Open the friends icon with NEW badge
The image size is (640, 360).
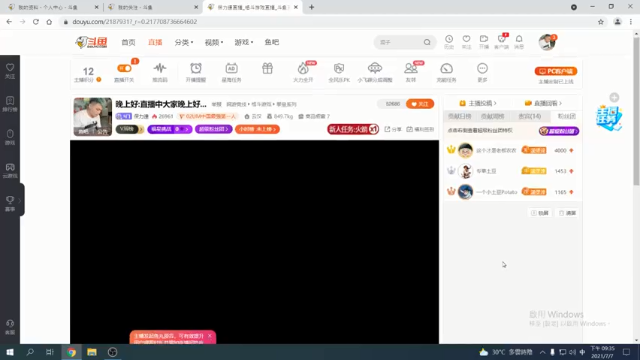coord(411,68)
